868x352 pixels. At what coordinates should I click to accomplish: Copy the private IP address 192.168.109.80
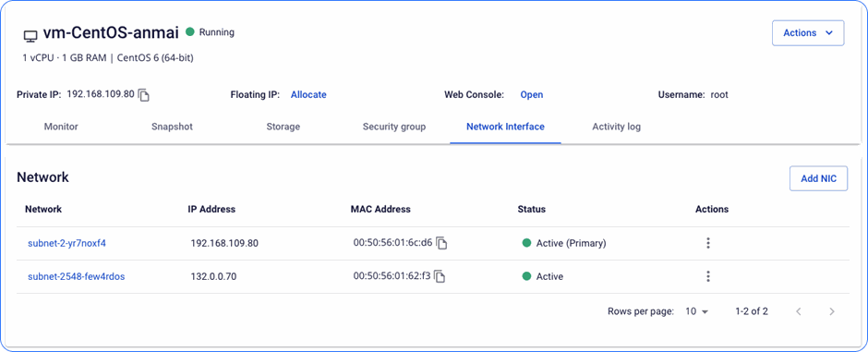(144, 95)
